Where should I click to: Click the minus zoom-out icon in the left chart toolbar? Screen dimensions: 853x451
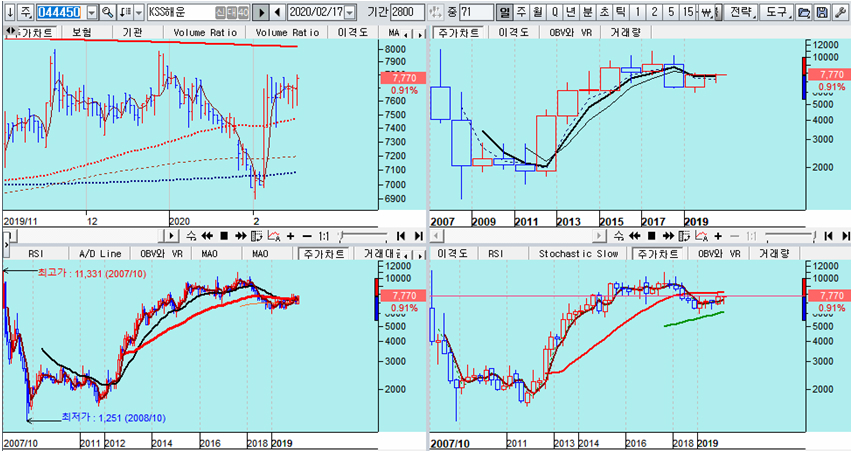(307, 236)
